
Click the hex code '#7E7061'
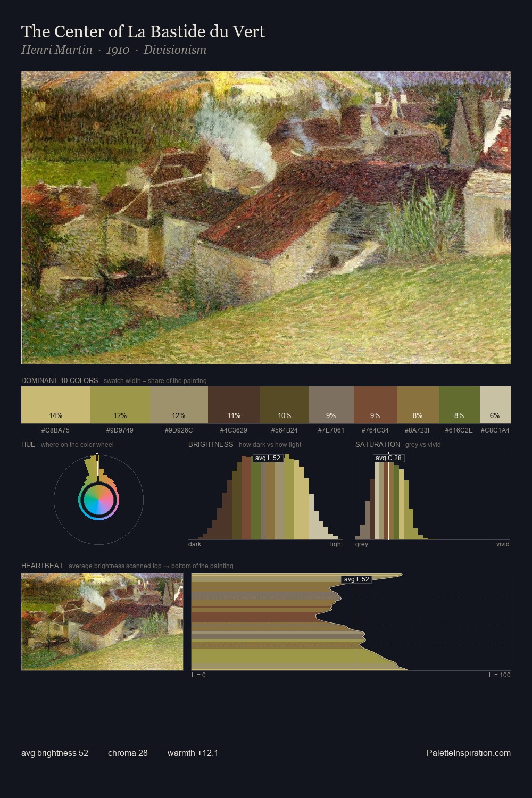point(331,430)
